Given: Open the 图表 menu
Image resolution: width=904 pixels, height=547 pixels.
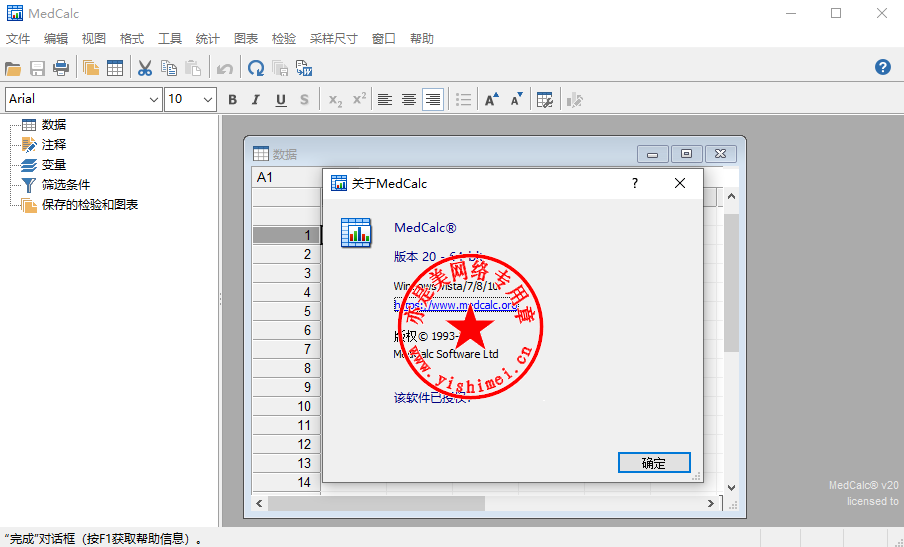Looking at the screenshot, I should coord(246,39).
